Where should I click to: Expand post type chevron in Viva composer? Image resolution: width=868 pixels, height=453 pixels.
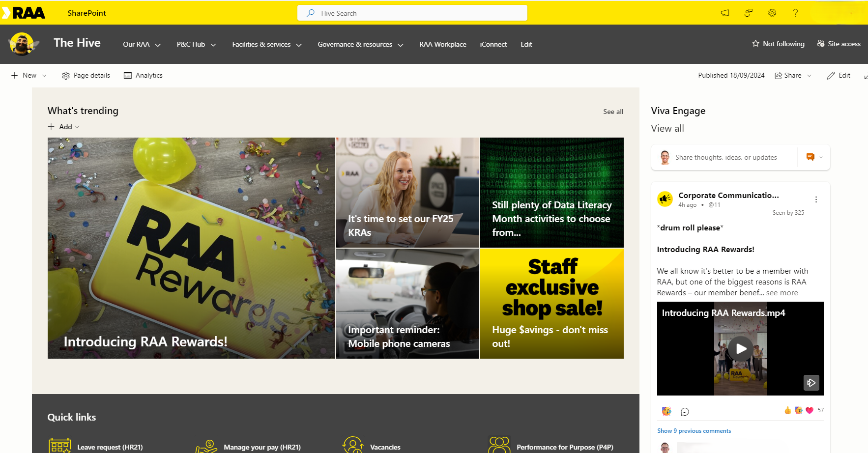[x=821, y=157]
